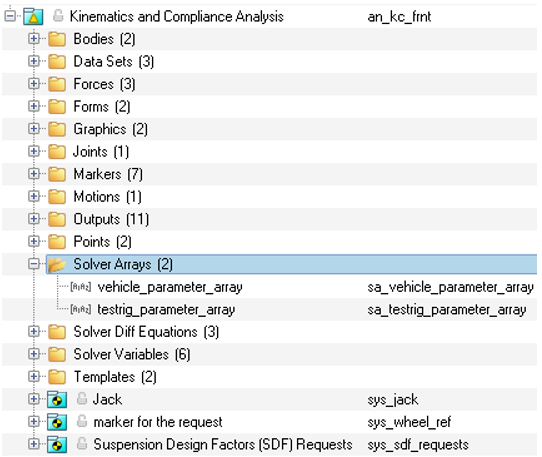Image resolution: width=542 pixels, height=457 pixels.
Task: Collapse the Solver Arrays folder
Action: click(34, 264)
